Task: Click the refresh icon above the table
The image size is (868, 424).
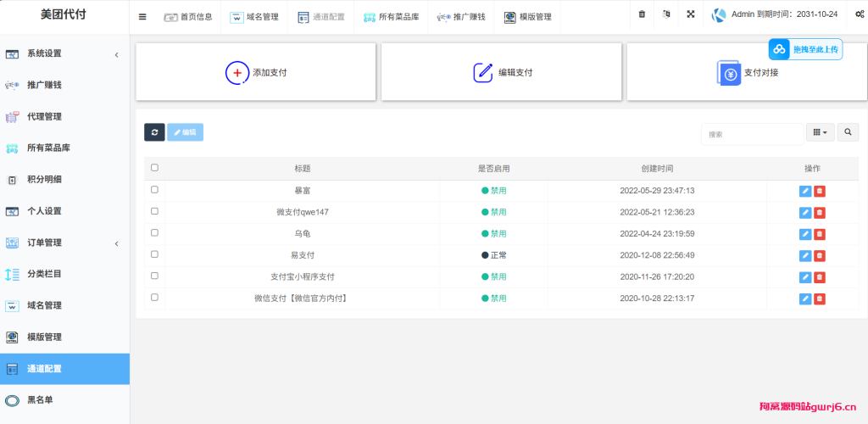Action: pyautogui.click(x=154, y=132)
